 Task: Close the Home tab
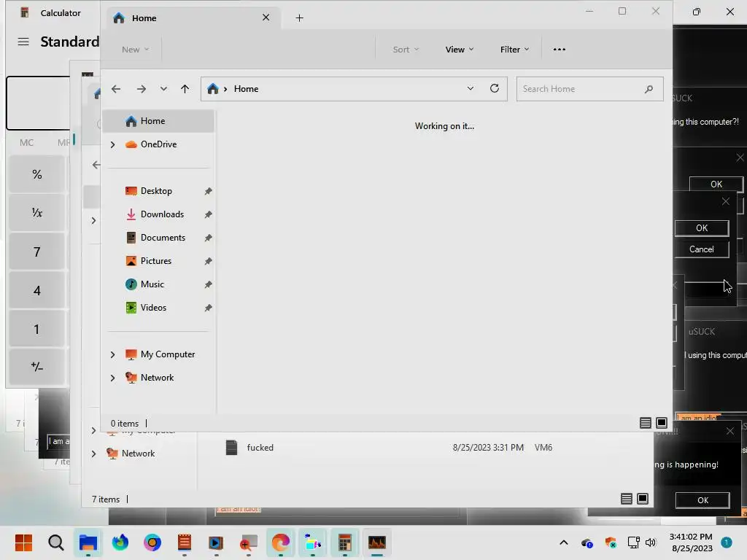pos(266,17)
